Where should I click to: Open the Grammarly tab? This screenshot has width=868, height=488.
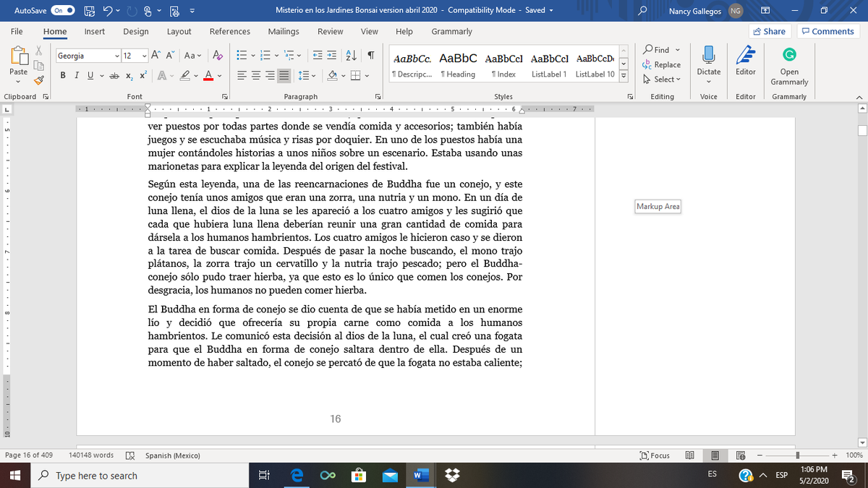click(x=451, y=31)
